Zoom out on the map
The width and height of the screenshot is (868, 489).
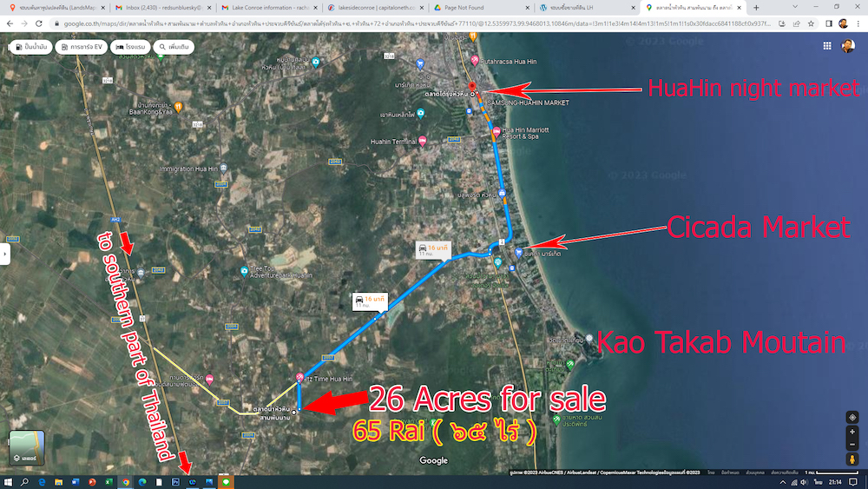(x=852, y=444)
